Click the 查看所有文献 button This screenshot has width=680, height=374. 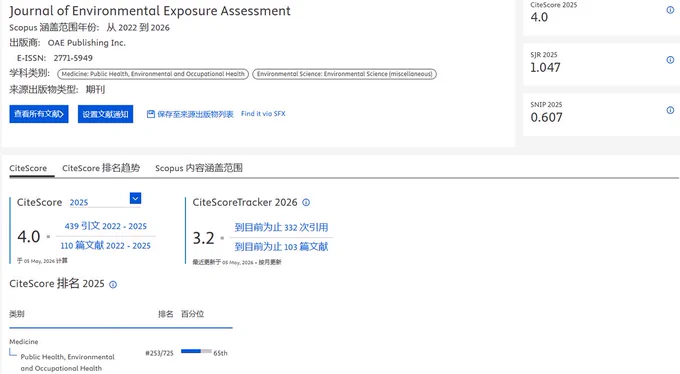39,114
